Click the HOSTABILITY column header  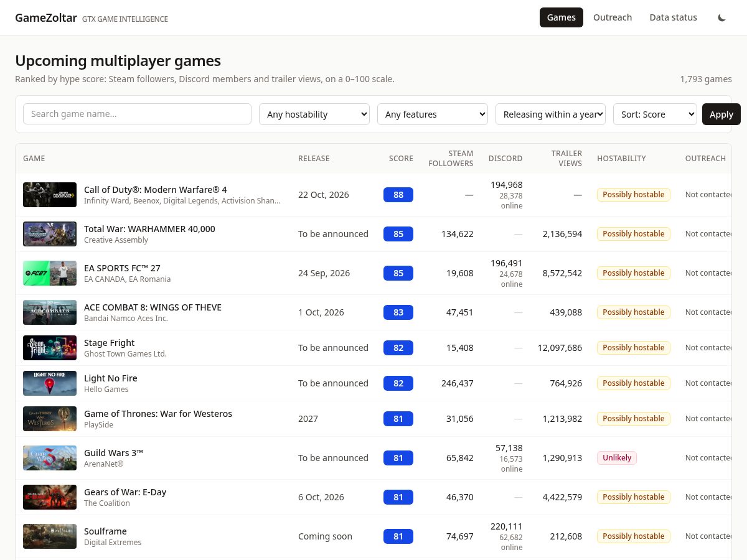[x=621, y=159]
